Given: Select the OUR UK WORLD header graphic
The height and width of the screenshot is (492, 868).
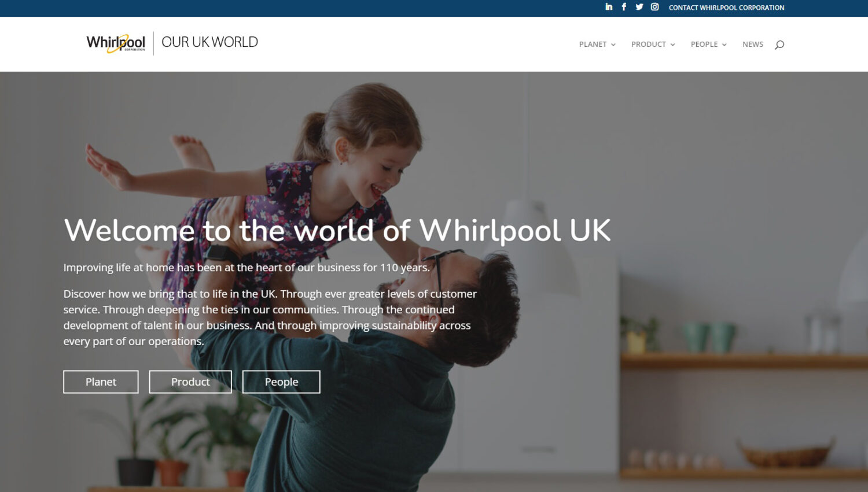Looking at the screenshot, I should 209,42.
